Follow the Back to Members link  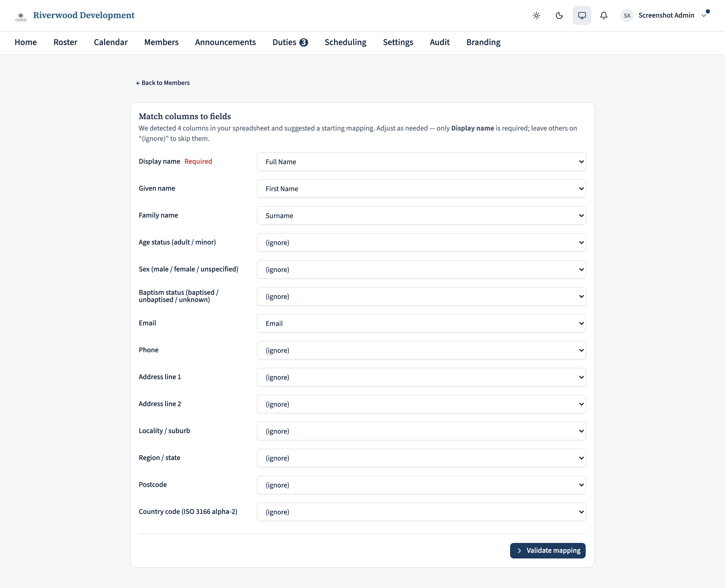163,83
